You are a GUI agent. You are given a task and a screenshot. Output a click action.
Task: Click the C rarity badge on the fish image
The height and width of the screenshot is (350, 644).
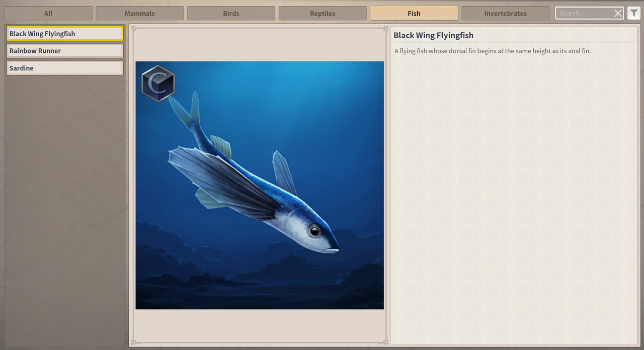click(x=158, y=83)
